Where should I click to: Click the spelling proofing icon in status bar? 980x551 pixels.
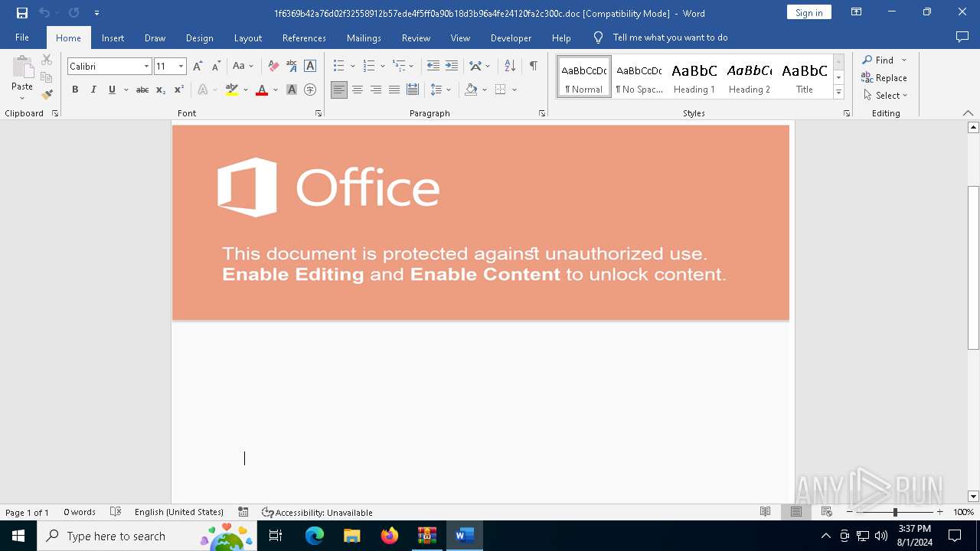(116, 512)
